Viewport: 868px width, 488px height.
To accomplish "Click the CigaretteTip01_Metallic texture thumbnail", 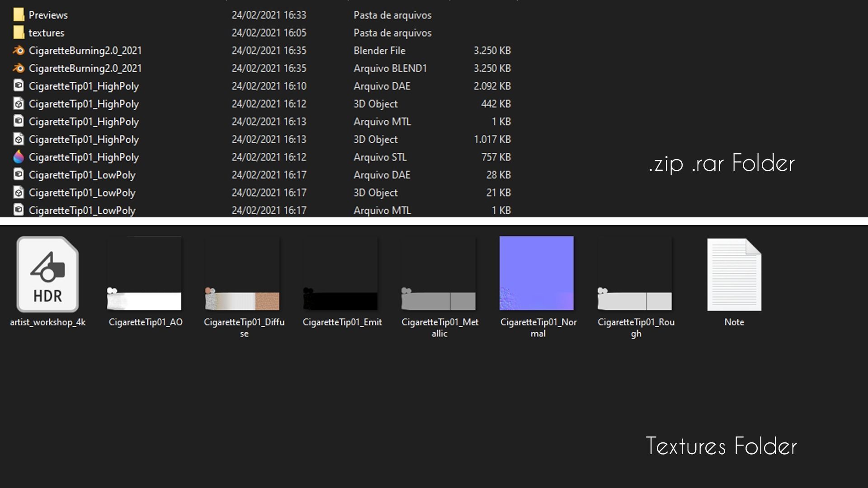I will coord(439,273).
